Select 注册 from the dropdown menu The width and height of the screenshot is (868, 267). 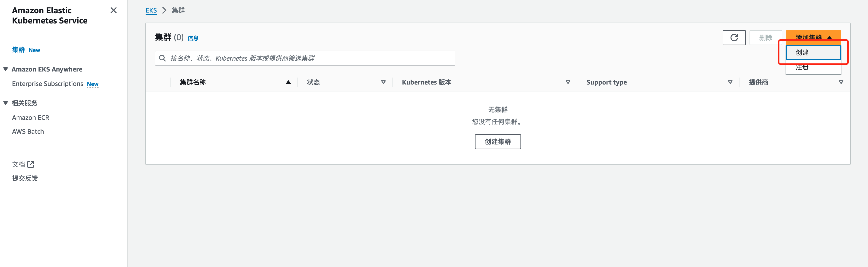click(813, 67)
